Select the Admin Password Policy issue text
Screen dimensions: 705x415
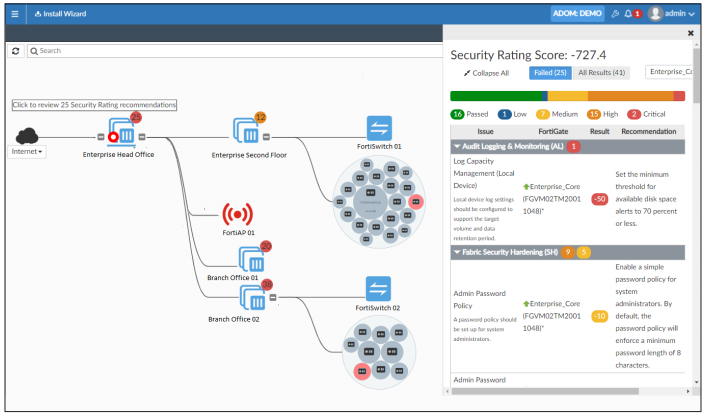click(x=479, y=299)
